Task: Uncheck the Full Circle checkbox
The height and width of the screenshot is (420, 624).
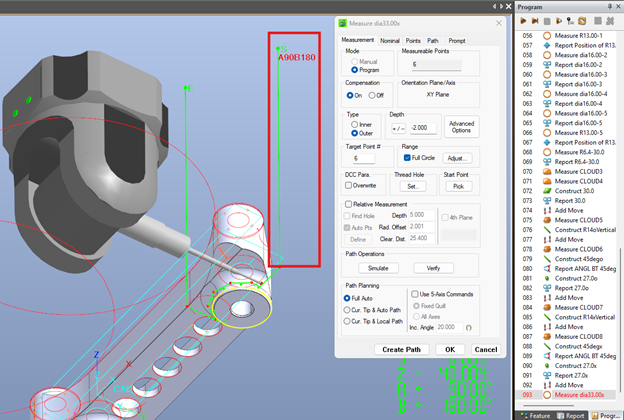Action: tap(405, 158)
